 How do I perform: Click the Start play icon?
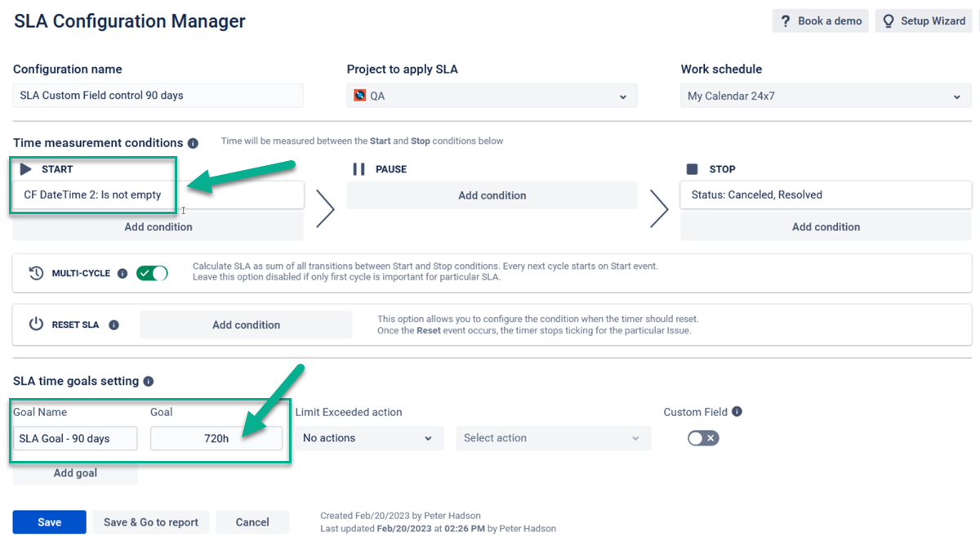click(27, 168)
